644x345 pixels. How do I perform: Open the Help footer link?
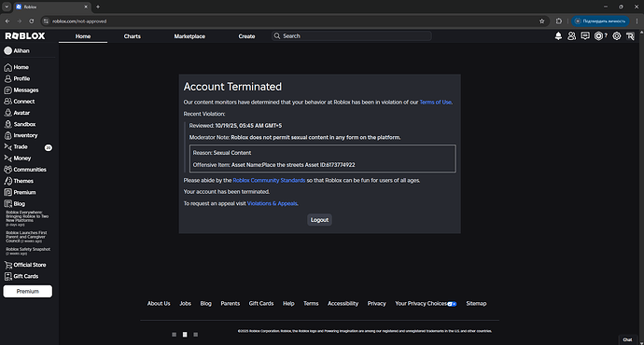[x=288, y=304]
